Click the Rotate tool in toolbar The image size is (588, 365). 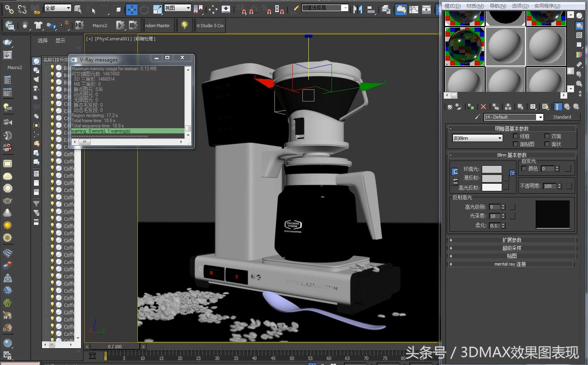coord(144,9)
